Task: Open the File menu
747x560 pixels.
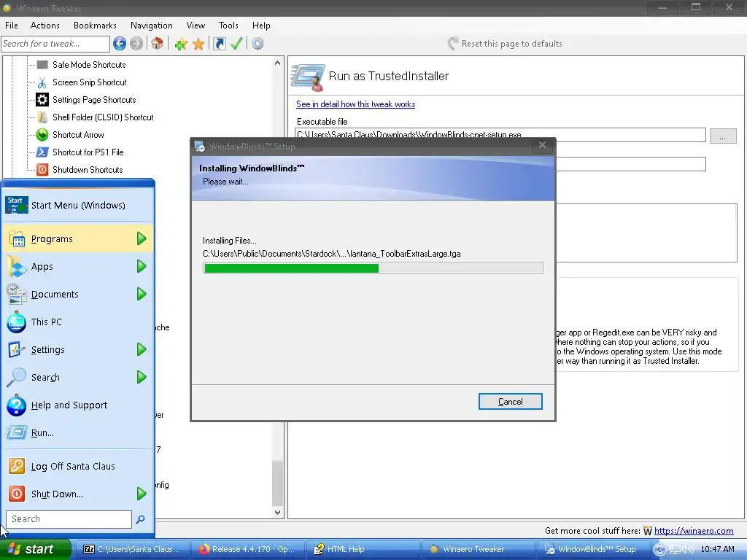Action: pos(12,26)
